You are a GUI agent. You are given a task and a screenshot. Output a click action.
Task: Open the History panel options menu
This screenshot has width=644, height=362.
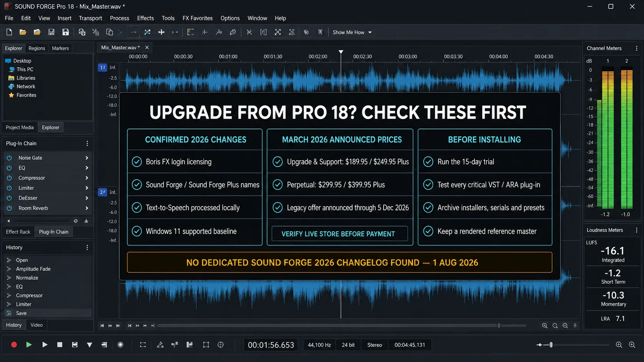[87, 247]
